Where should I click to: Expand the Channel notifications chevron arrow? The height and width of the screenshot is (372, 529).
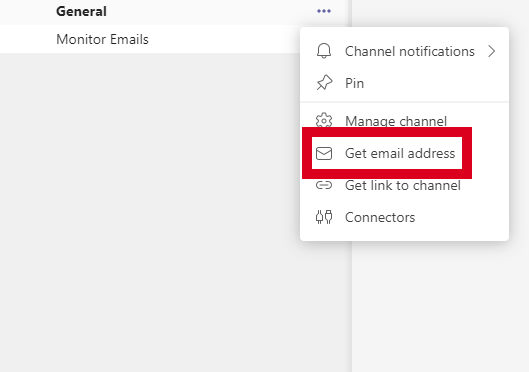[x=492, y=51]
